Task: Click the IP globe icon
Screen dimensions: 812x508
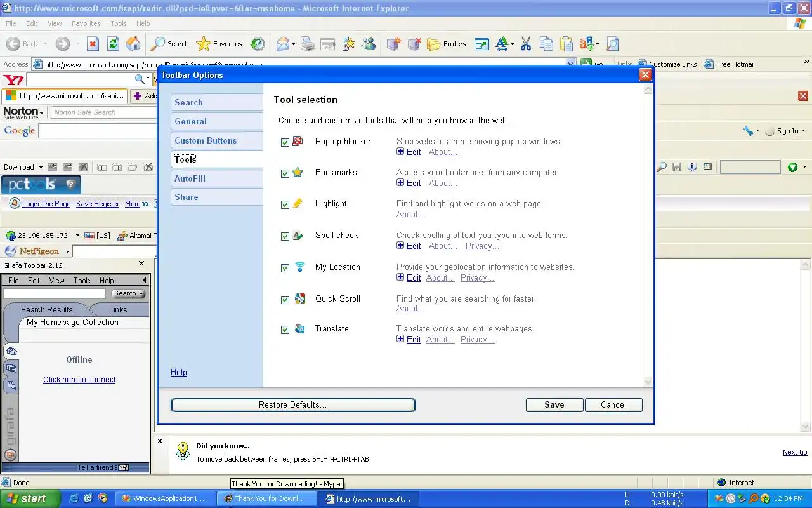Action: pyautogui.click(x=10, y=236)
